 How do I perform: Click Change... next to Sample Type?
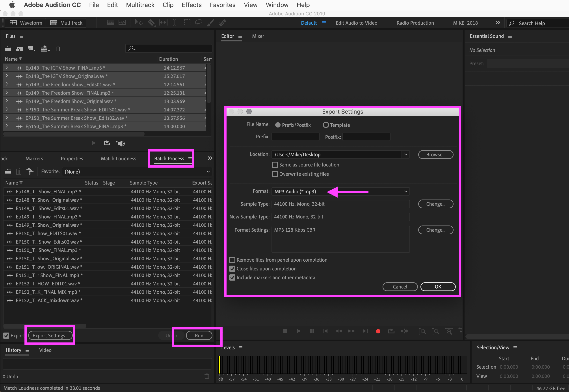click(x=436, y=204)
